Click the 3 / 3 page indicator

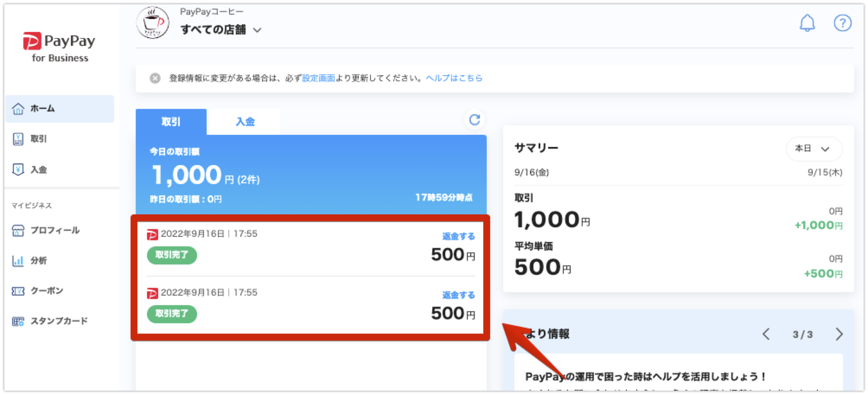pyautogui.click(x=802, y=334)
